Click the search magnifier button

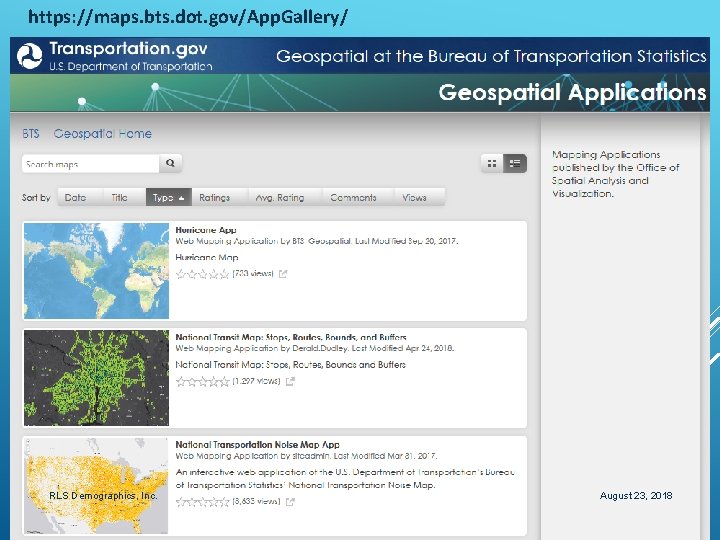pos(170,163)
